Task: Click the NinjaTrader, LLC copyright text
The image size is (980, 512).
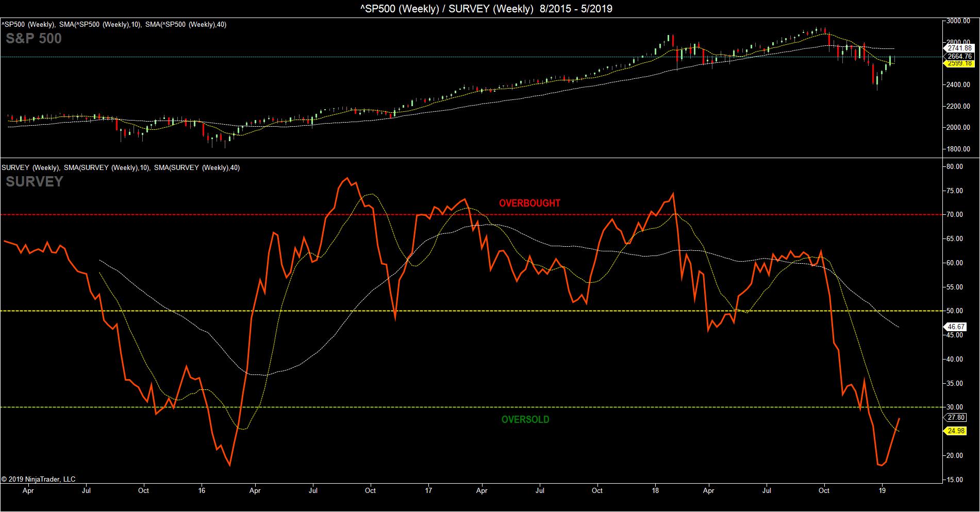Action: (39, 479)
